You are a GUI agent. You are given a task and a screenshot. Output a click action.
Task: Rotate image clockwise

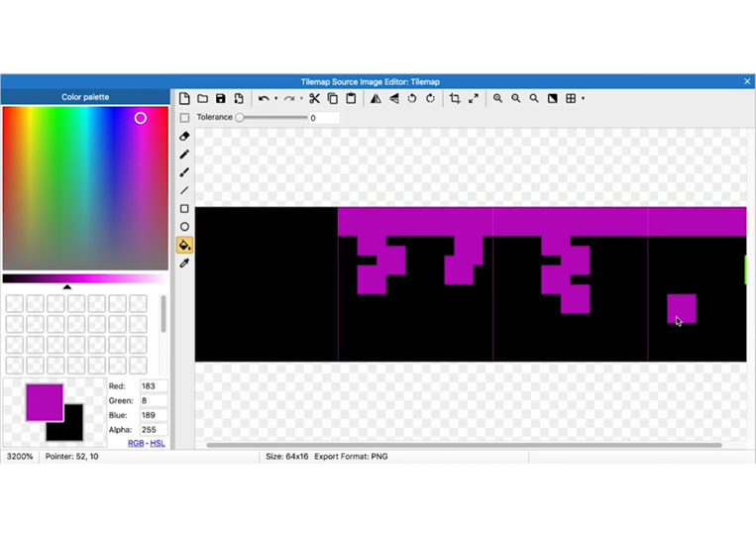430,99
